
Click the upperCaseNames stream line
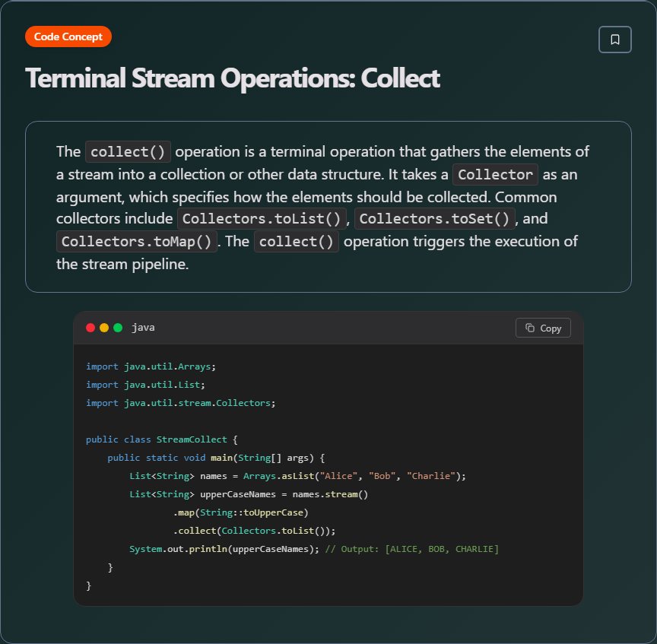[x=249, y=494]
